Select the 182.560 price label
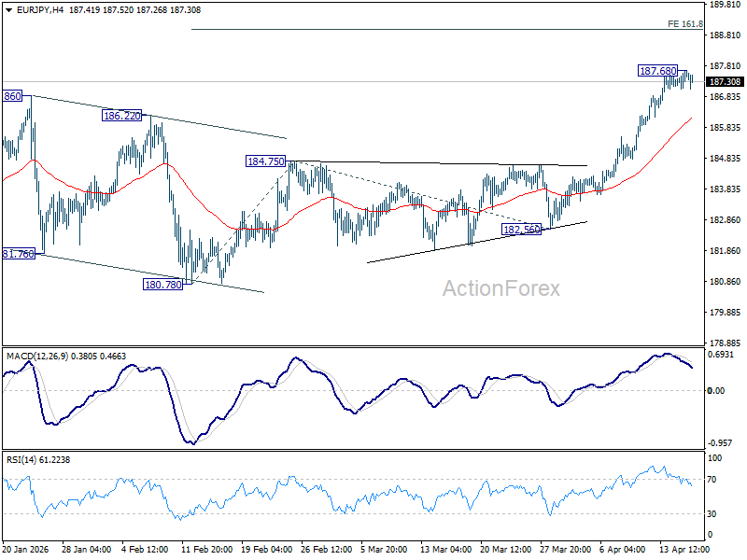747x560 pixels. click(522, 230)
